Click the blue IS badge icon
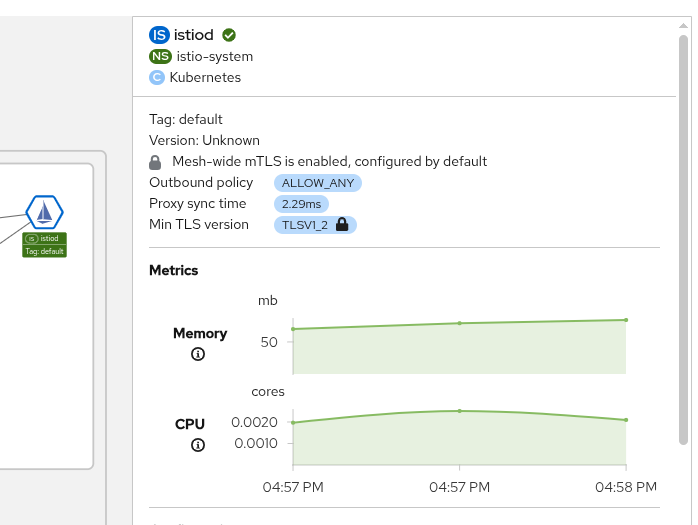The image size is (698, 525). coord(159,35)
